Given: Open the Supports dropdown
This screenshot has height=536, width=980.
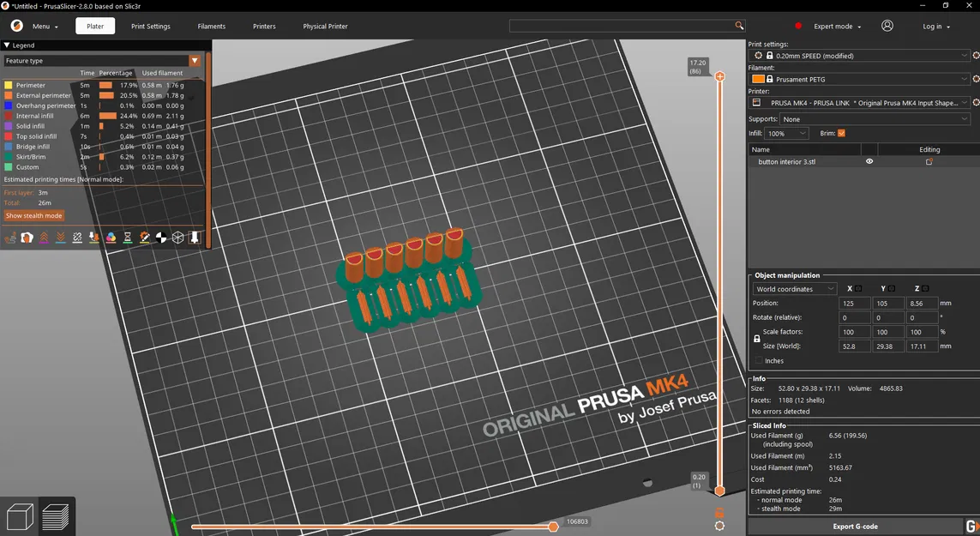Looking at the screenshot, I should [x=875, y=119].
